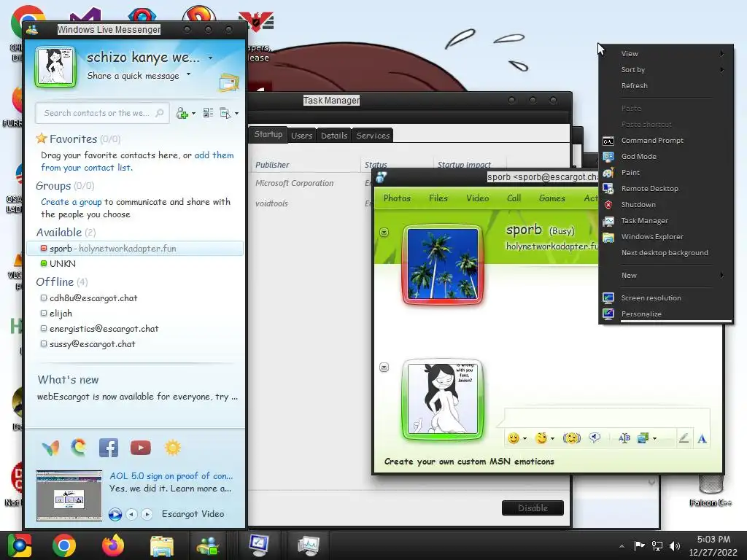Viewport: 747px width, 560px height.
Task: Click the text format AB icon in chat
Action: point(624,438)
